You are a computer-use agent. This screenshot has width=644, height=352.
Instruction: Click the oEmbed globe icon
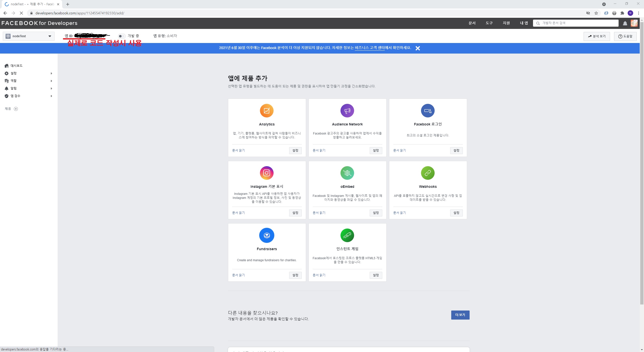coord(347,173)
